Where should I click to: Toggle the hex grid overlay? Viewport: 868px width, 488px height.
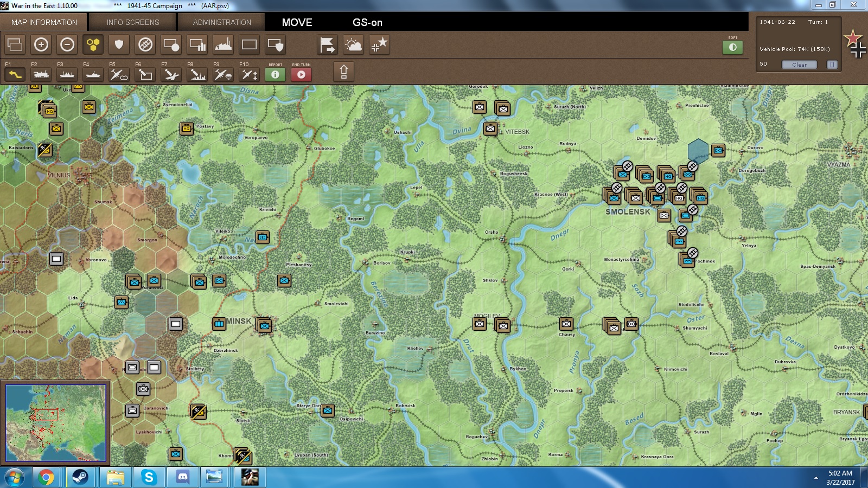pyautogui.click(x=93, y=44)
